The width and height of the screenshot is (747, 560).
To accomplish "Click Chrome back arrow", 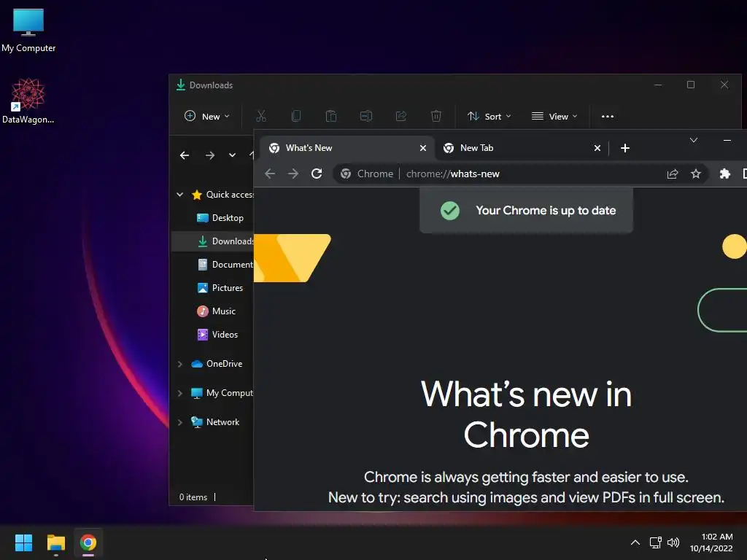I will [x=270, y=174].
